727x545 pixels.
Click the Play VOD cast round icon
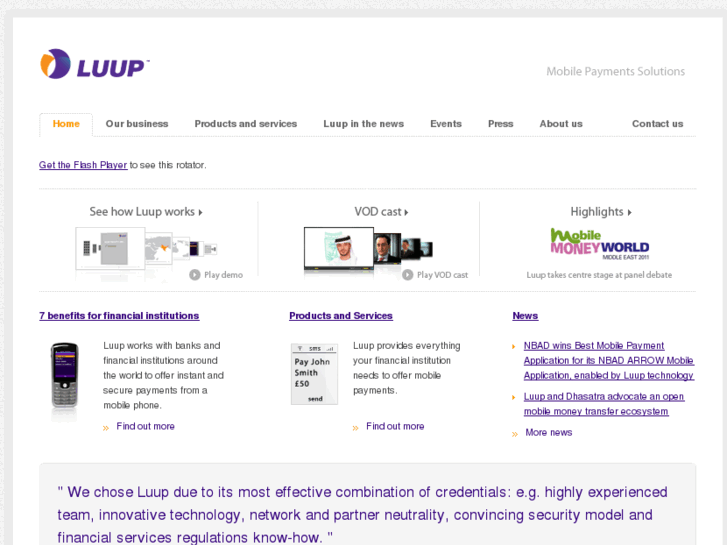[x=407, y=275]
